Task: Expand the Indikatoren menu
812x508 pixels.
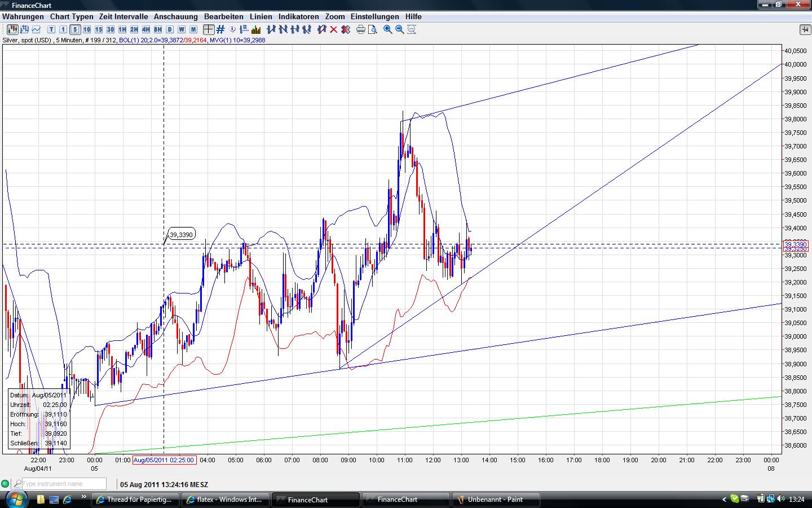Action: click(x=299, y=16)
